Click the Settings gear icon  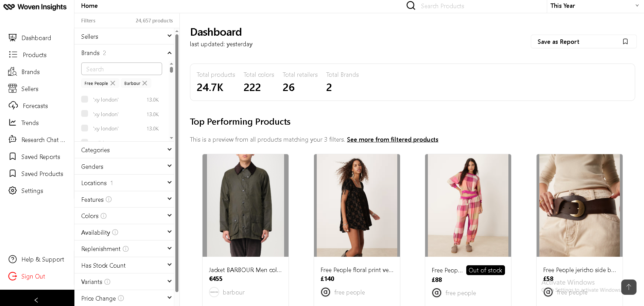click(13, 191)
